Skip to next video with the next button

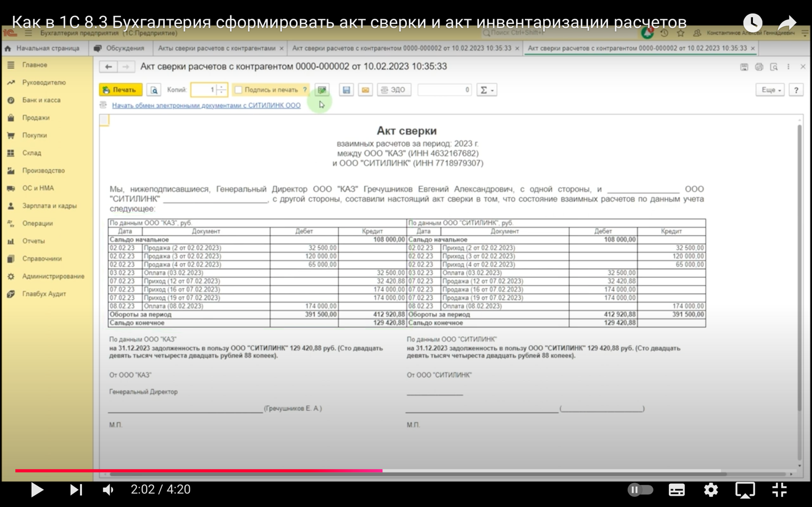76,489
